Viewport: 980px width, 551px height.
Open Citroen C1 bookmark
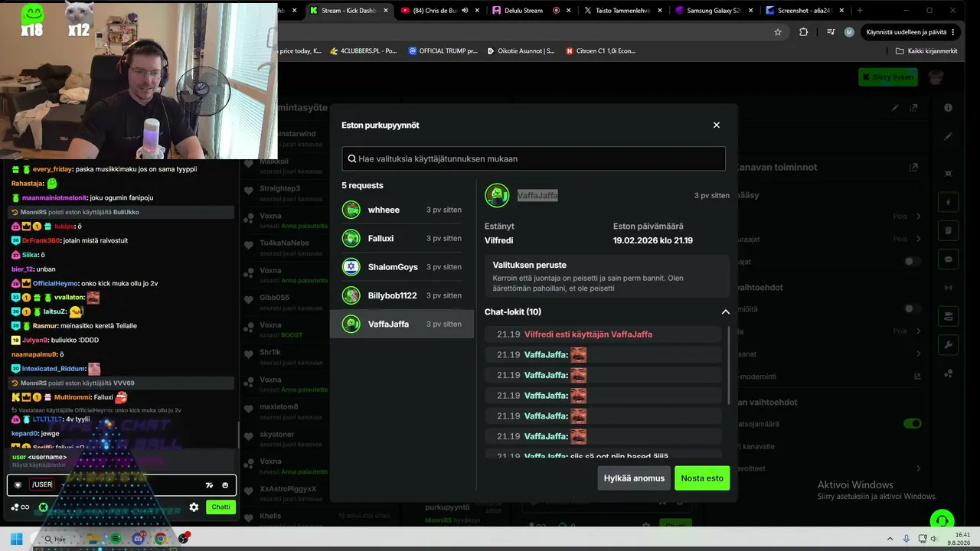point(601,51)
